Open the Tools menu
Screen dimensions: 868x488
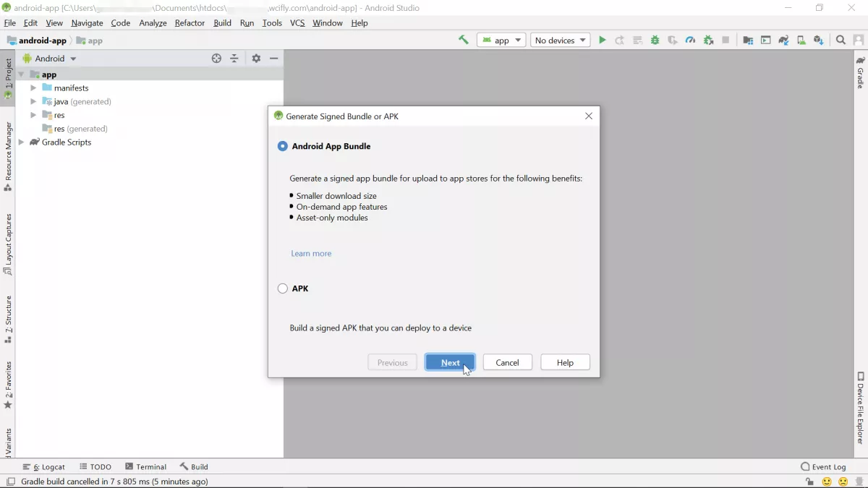click(272, 23)
